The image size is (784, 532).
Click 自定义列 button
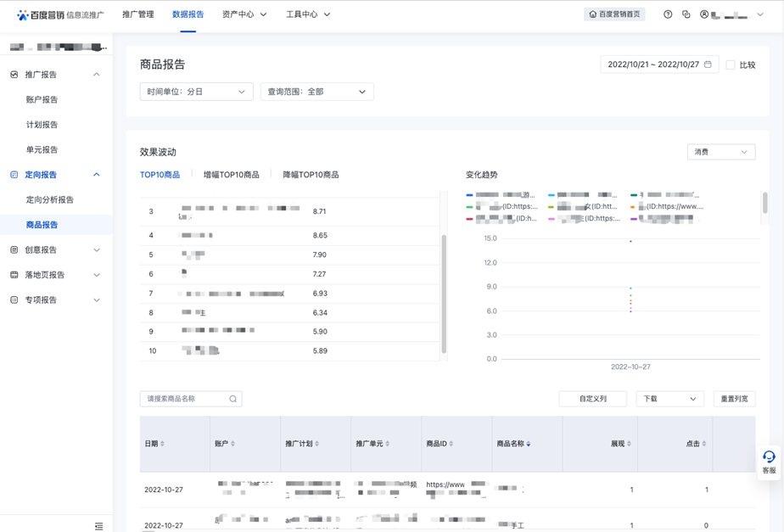(x=592, y=399)
